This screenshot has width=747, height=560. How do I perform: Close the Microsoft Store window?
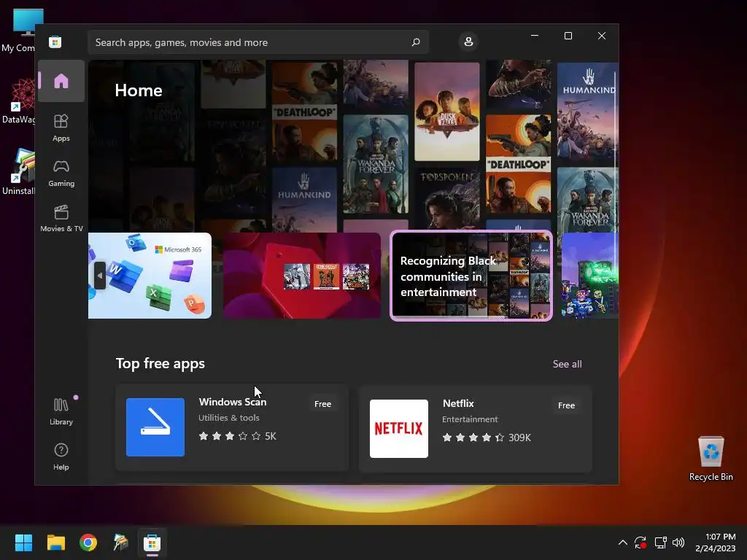(602, 36)
